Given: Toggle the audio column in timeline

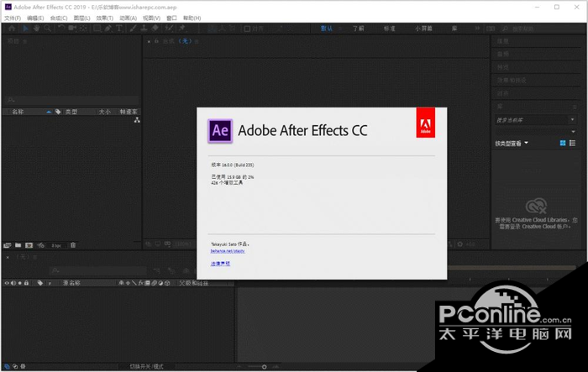Looking at the screenshot, I should [x=13, y=283].
